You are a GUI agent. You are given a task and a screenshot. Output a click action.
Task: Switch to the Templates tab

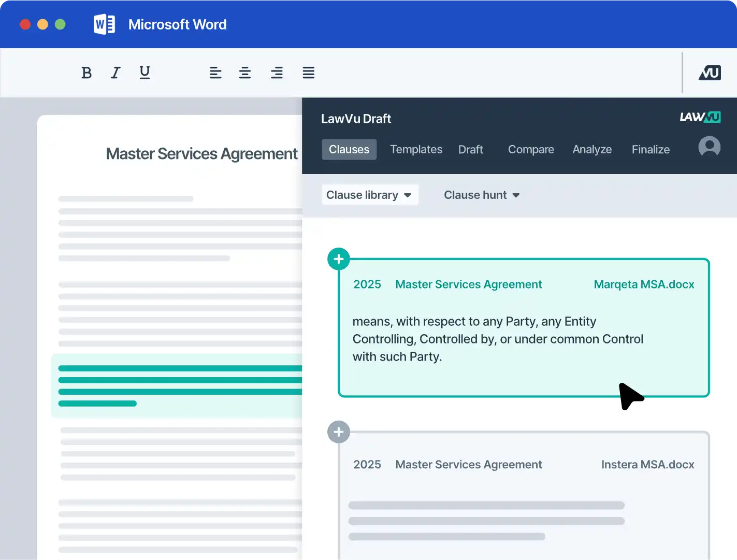pyautogui.click(x=416, y=150)
